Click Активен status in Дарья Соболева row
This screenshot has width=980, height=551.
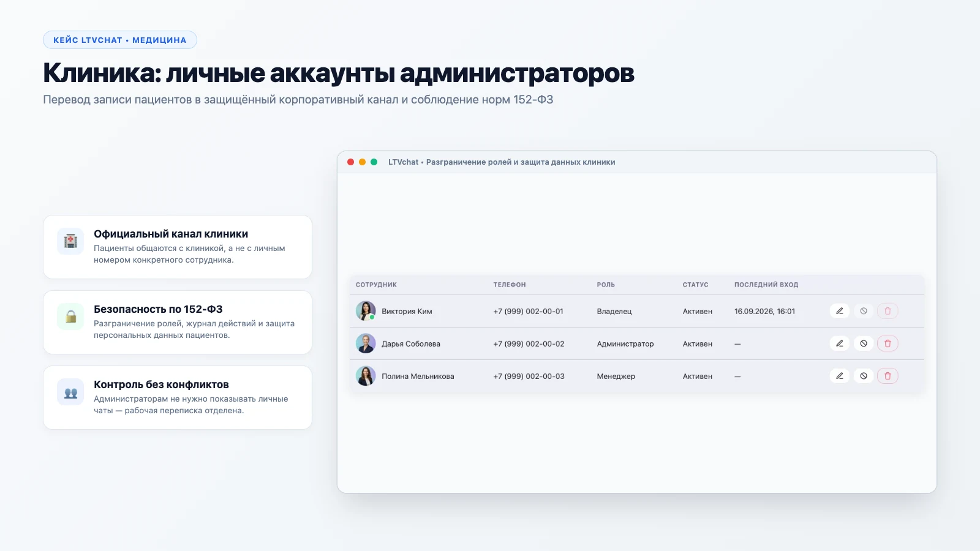pos(698,343)
